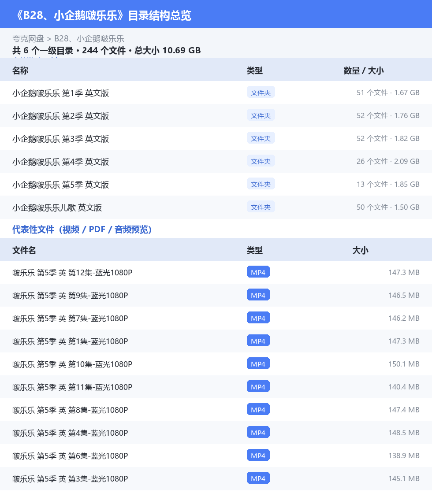Click the 文件名 column header
Viewport: 432px width, 504px height.
coord(24,250)
